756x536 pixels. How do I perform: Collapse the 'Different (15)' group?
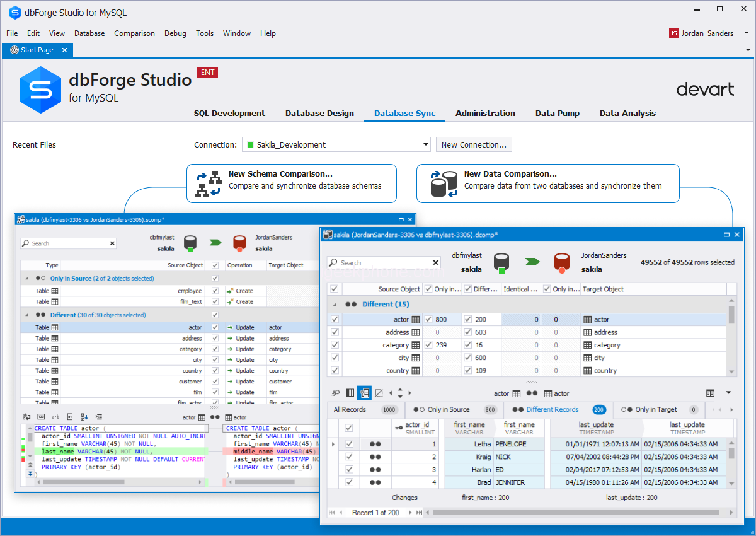tap(335, 304)
